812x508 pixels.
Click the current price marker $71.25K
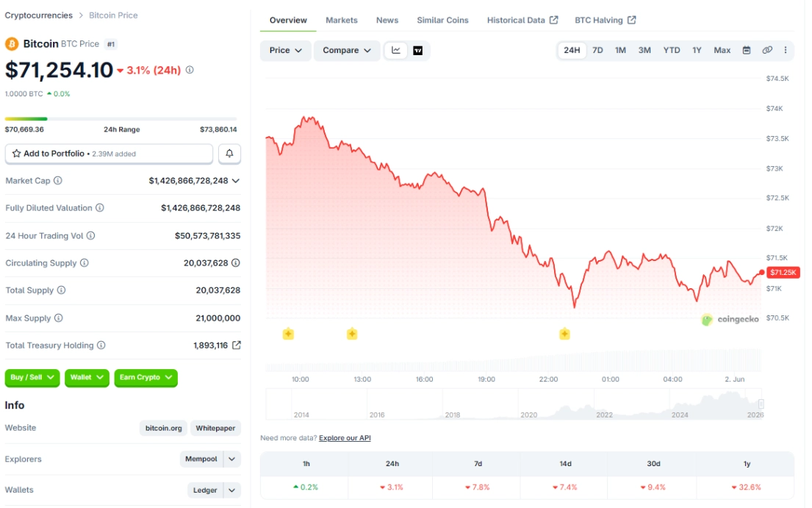click(x=783, y=273)
